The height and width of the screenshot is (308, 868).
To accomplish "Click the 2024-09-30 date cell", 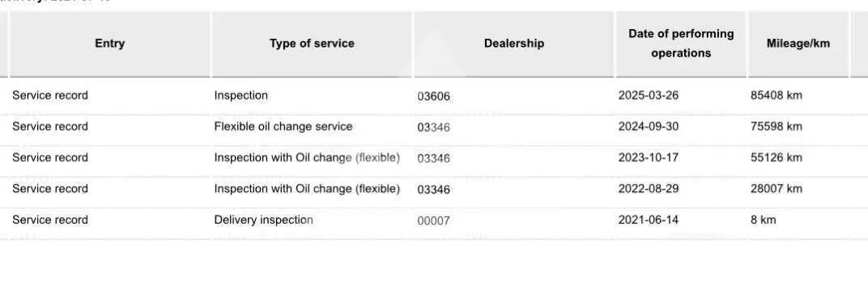I will [x=649, y=126].
